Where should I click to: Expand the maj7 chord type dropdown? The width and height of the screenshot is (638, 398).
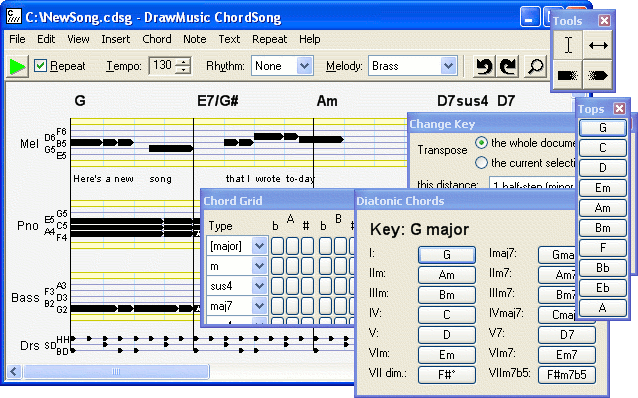coord(259,306)
